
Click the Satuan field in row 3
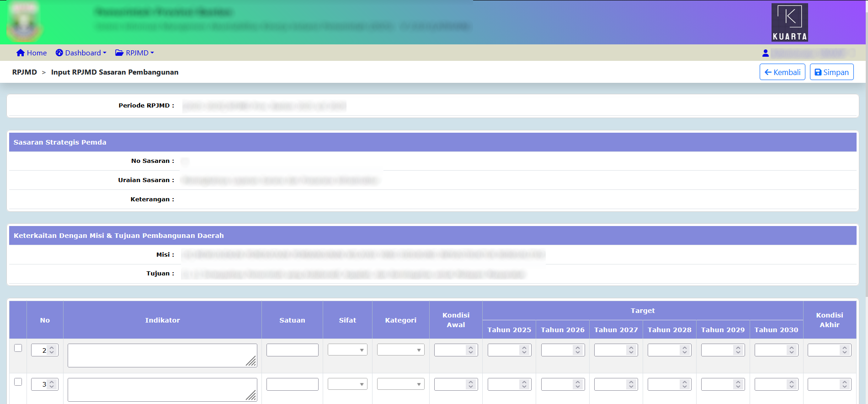point(292,384)
